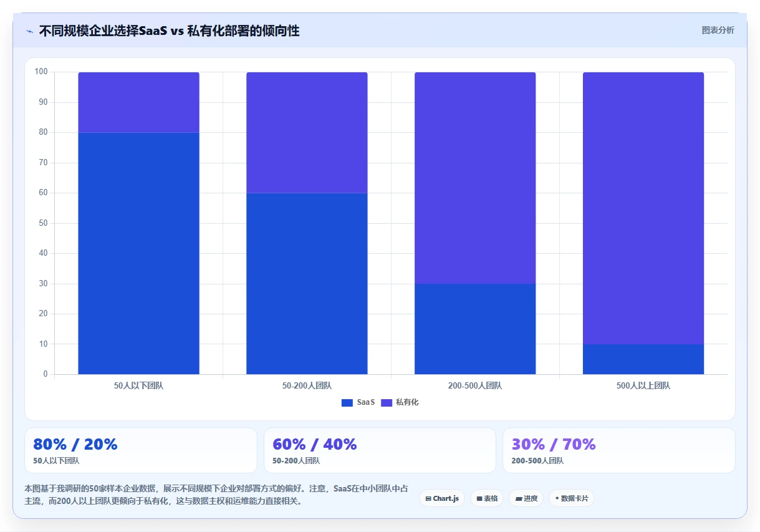Click the SaaS bar segment for 500人以上团队
760x532 pixels.
(x=643, y=359)
